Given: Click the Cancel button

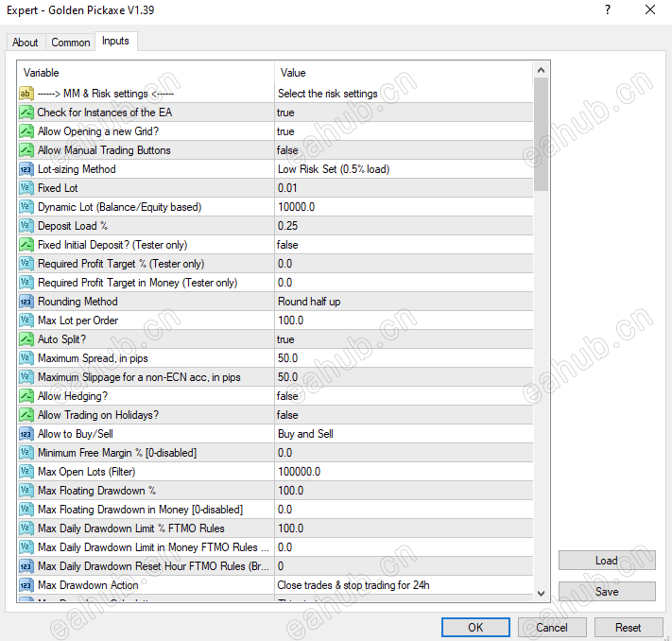Looking at the screenshot, I should pyautogui.click(x=552, y=627).
